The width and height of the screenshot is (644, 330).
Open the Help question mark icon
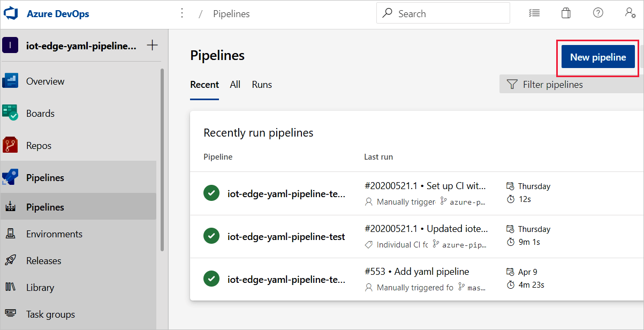598,12
